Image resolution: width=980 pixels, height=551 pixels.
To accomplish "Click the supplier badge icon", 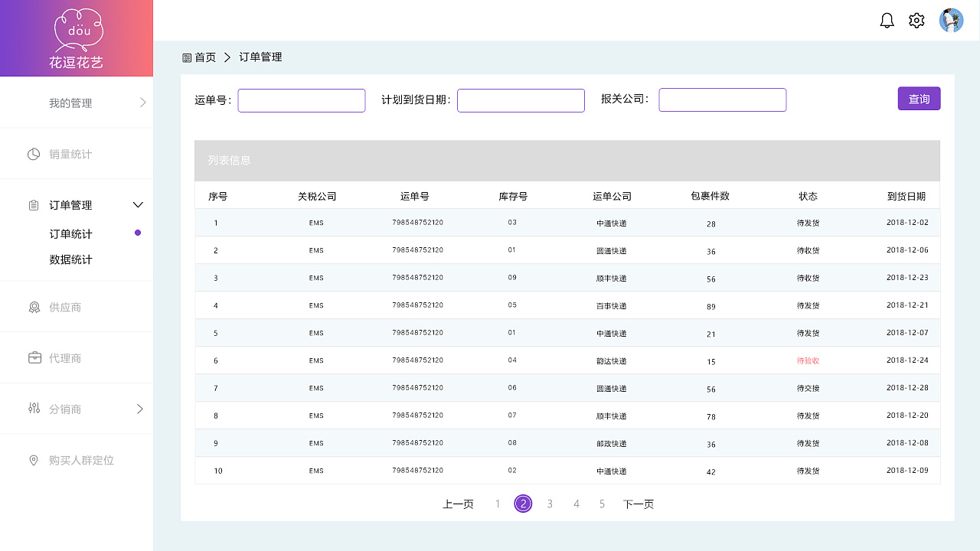I will [x=34, y=308].
